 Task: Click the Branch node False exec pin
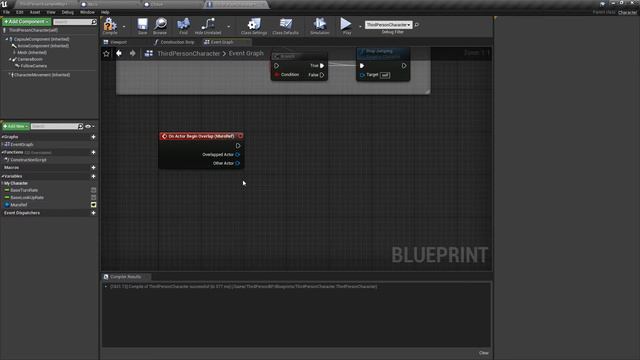point(322,75)
